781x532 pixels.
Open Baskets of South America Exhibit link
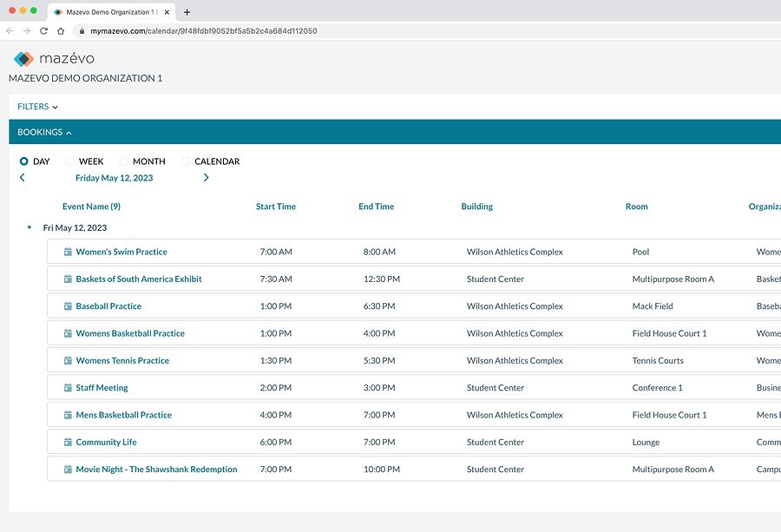point(139,279)
